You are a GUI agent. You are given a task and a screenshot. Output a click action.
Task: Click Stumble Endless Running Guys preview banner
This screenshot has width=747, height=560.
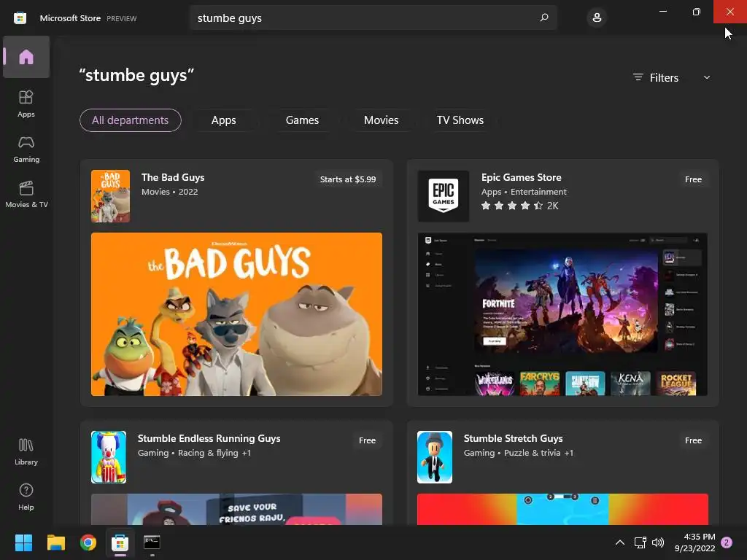click(x=236, y=509)
